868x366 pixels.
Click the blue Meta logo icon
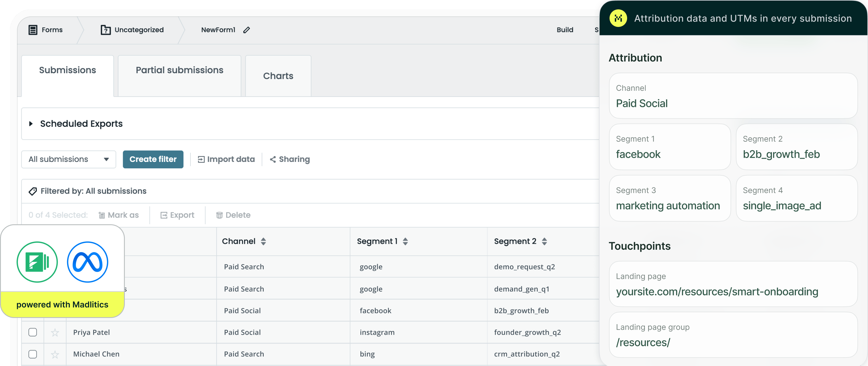88,262
